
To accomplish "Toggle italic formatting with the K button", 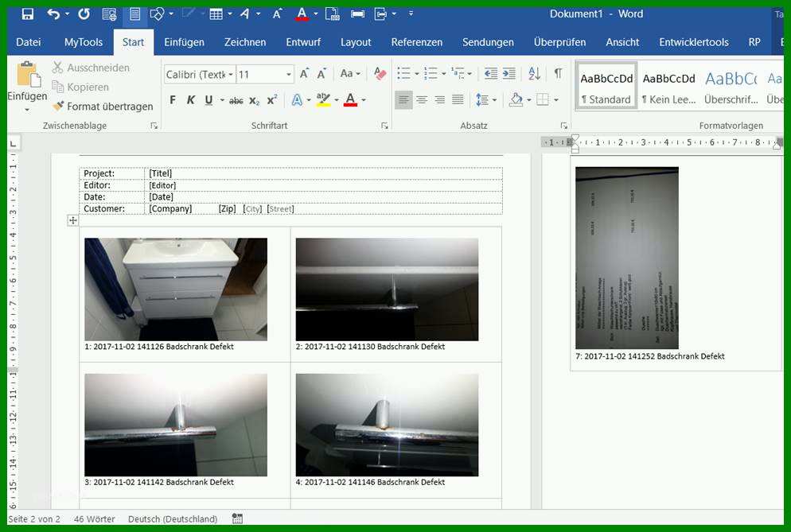I will point(191,100).
